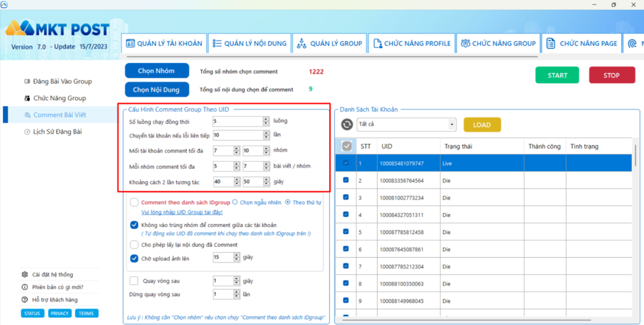Uncheck the row for UID 100084327051311
Screen dimensions: 644x325
point(346,215)
